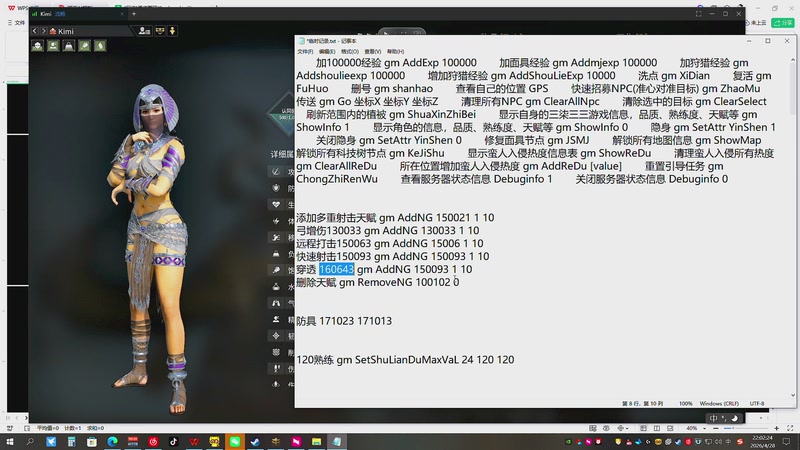Click the water stat icon
Image resolution: width=800 pixels, height=450 pixels.
(276, 287)
